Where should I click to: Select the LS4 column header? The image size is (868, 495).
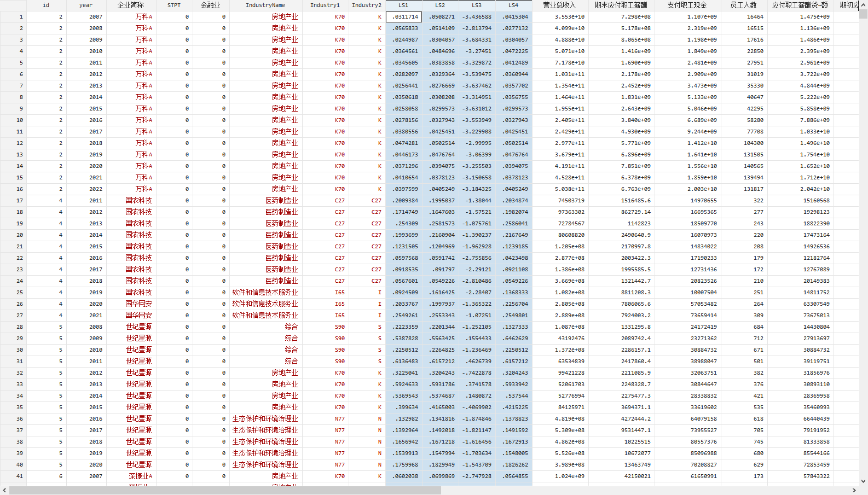click(x=513, y=5)
